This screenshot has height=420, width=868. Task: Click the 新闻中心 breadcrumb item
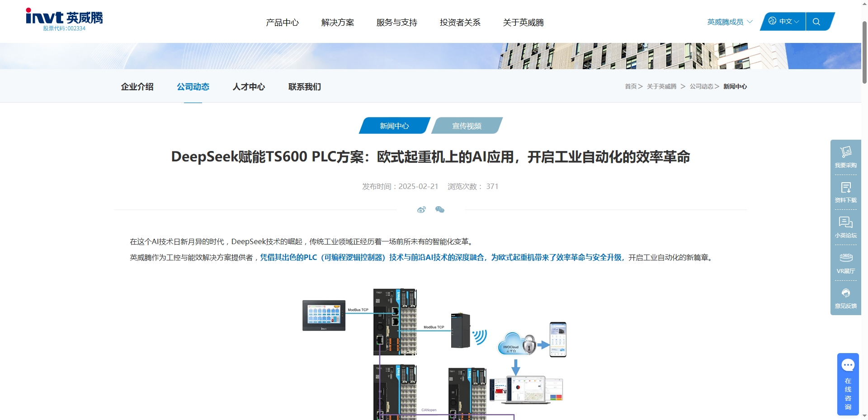click(x=735, y=86)
